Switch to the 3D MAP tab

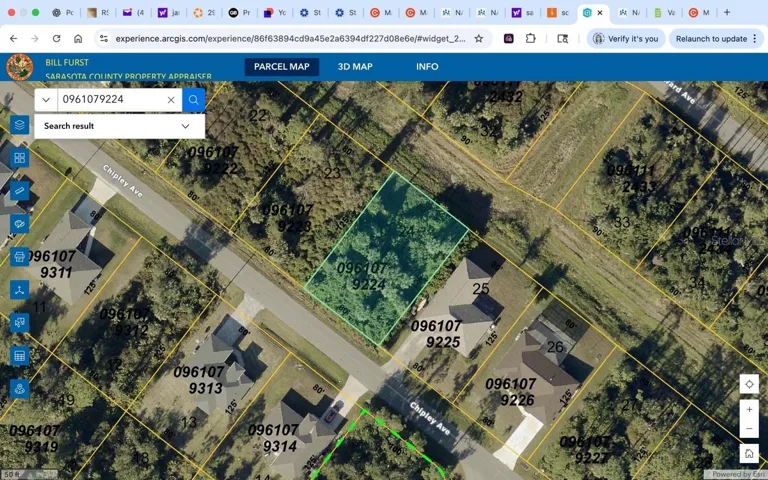(355, 67)
